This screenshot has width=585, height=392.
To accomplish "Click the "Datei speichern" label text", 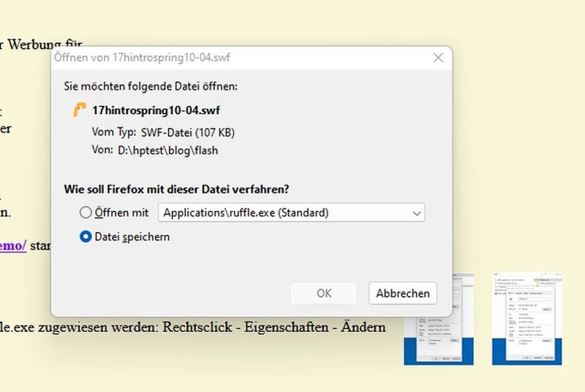I will pyautogui.click(x=132, y=236).
